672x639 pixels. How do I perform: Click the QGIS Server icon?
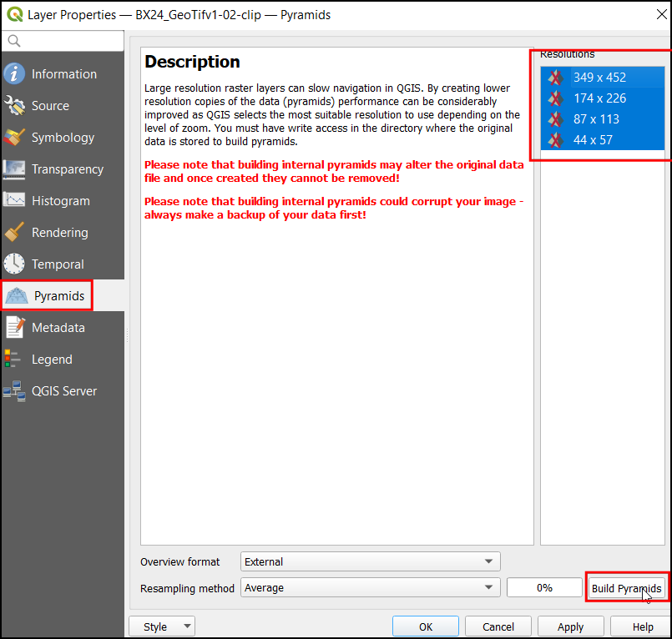(x=15, y=391)
